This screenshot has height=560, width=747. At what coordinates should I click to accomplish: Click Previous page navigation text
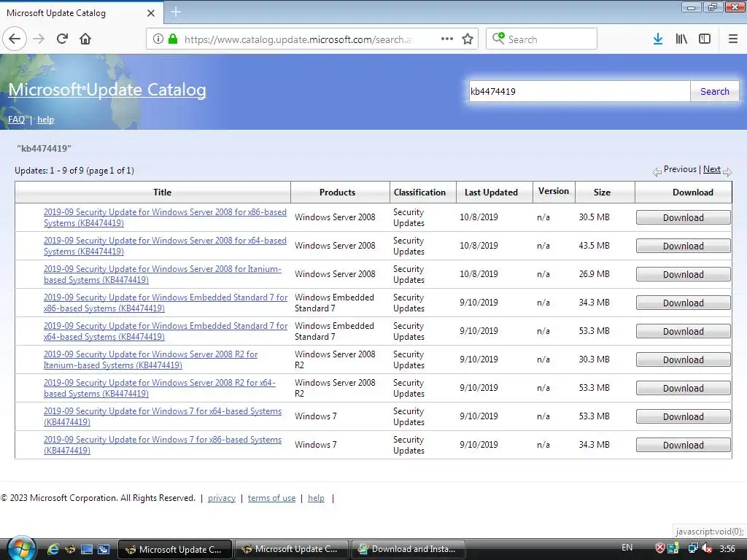click(x=680, y=169)
